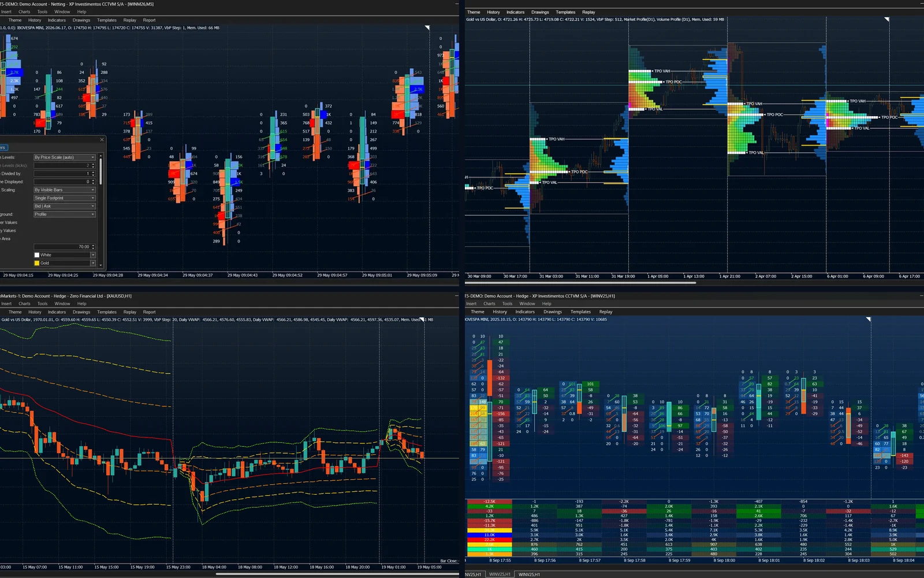Image resolution: width=924 pixels, height=578 pixels.
Task: Click Drawings in Gold market profile window
Action: pyautogui.click(x=541, y=12)
